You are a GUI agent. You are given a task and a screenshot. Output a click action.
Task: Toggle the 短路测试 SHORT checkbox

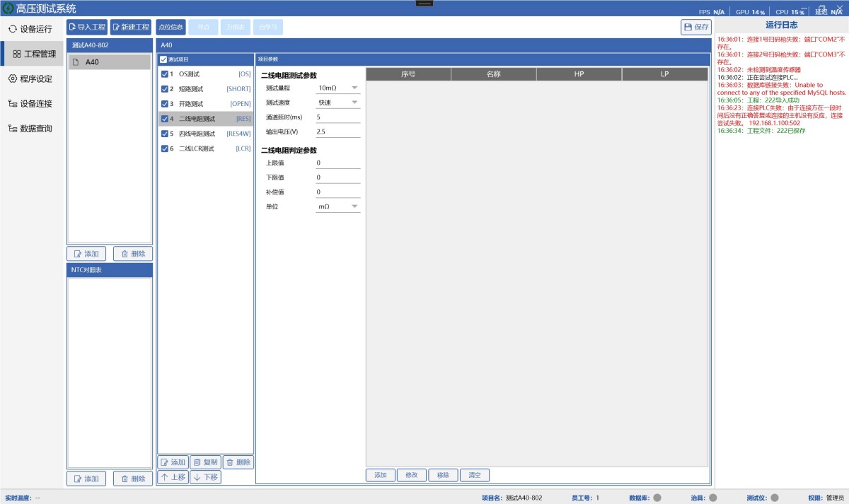coord(165,89)
